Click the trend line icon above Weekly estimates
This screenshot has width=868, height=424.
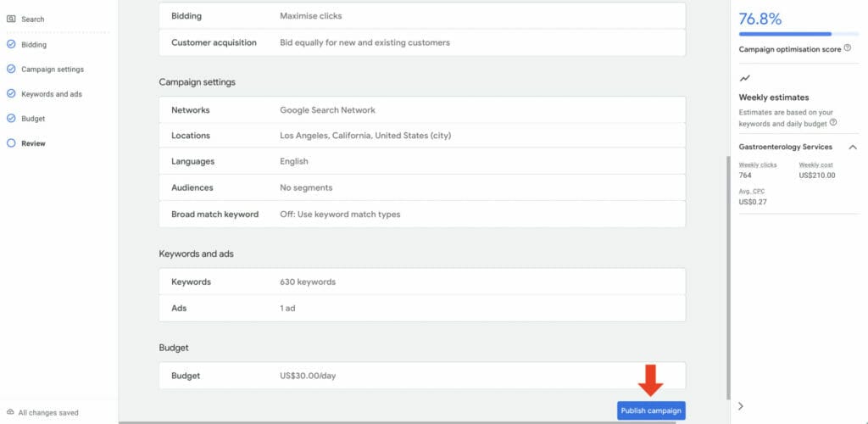coord(744,78)
